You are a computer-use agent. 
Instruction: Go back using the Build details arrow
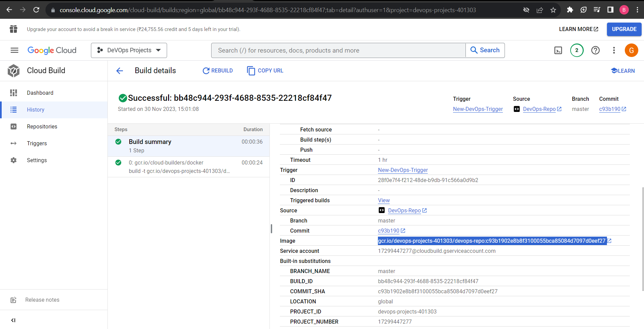120,71
